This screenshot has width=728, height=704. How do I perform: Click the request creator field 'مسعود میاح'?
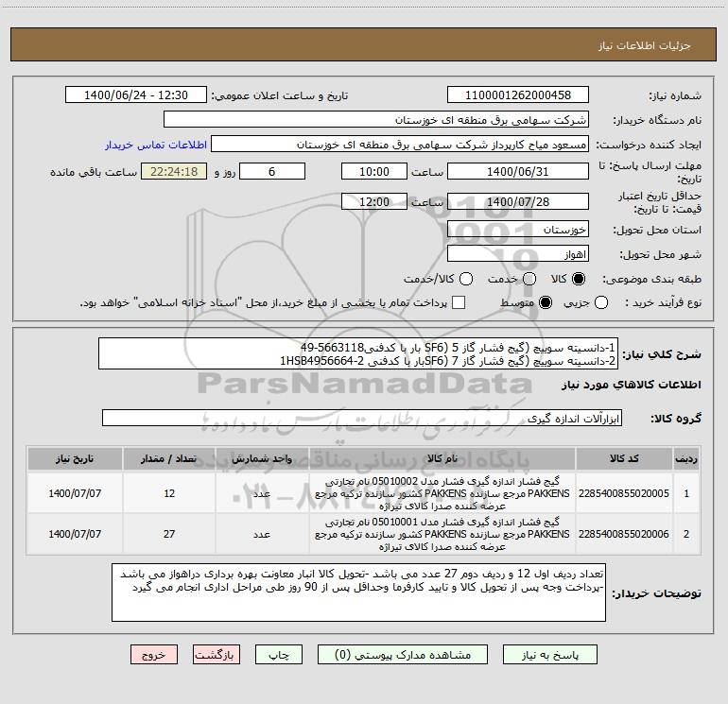point(400,145)
